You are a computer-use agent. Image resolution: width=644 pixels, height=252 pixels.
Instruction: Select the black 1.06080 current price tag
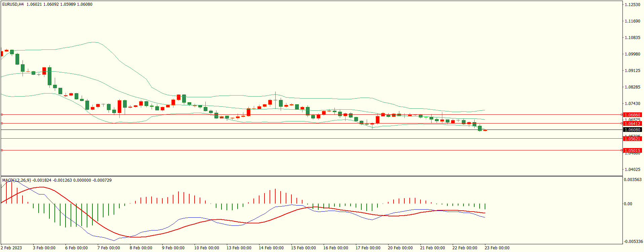[x=632, y=130]
